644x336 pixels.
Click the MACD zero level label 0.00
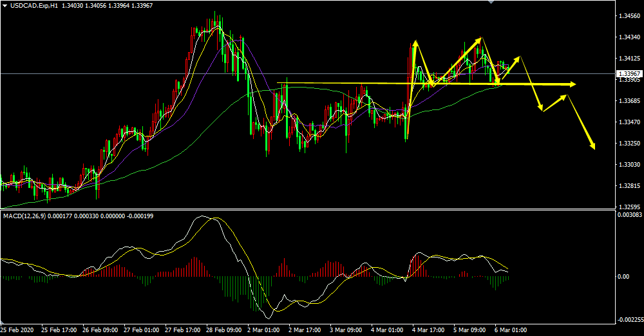pyautogui.click(x=623, y=277)
